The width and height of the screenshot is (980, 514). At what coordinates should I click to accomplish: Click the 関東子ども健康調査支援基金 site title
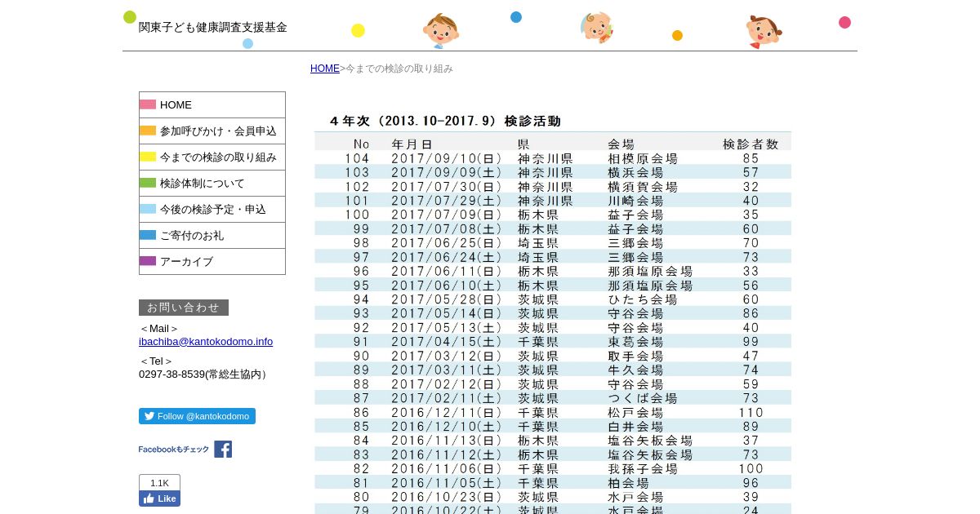(x=213, y=27)
